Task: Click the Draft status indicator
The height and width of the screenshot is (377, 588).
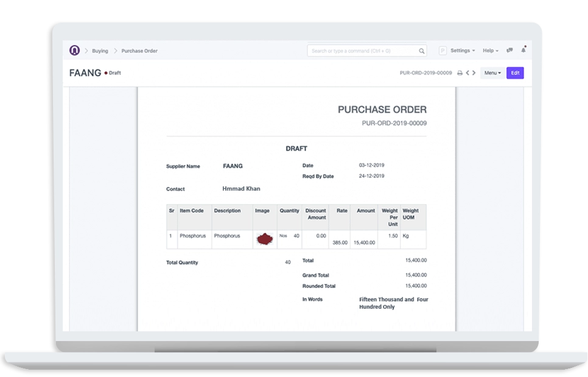Action: click(113, 72)
